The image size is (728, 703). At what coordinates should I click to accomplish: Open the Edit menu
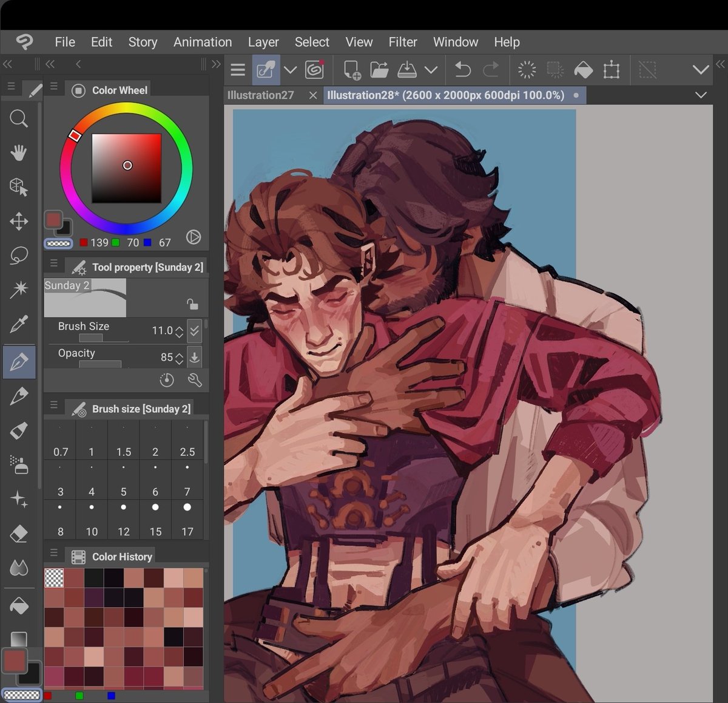coord(101,42)
